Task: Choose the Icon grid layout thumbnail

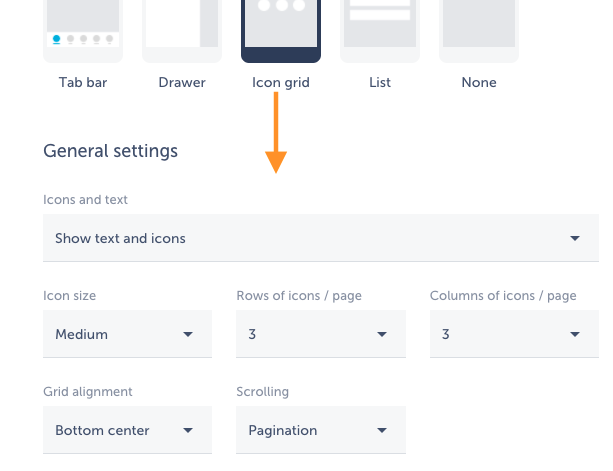Action: pyautogui.click(x=281, y=29)
